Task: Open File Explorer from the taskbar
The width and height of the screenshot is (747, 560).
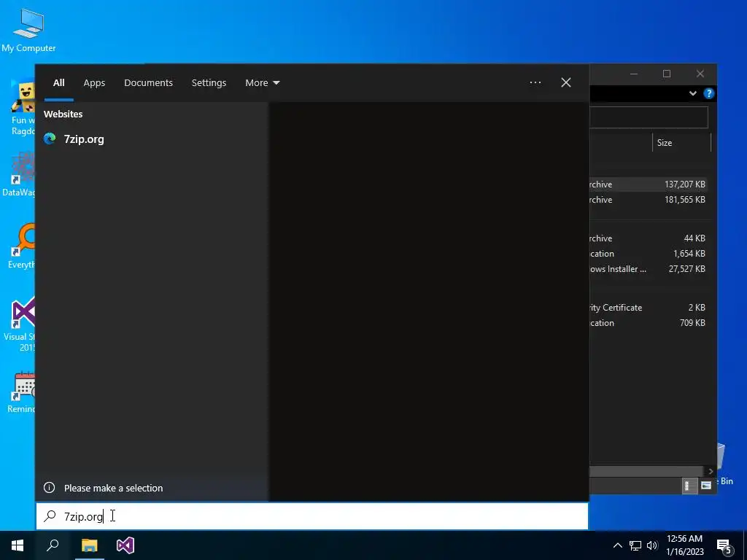Action: pos(89,545)
